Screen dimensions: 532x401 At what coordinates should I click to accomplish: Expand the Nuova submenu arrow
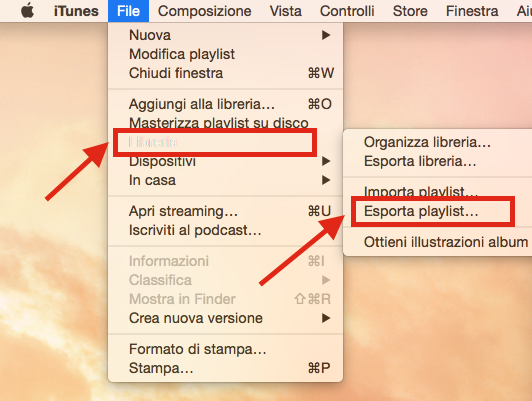click(x=326, y=35)
